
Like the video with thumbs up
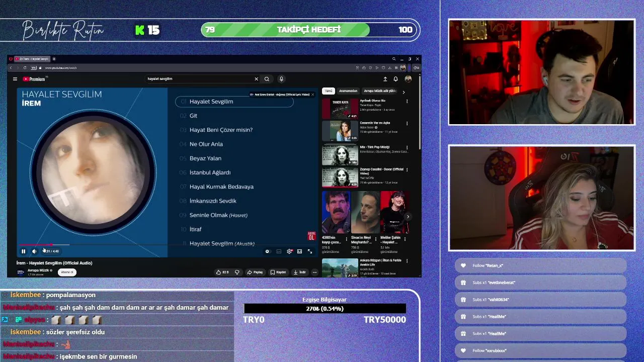pyautogui.click(x=222, y=272)
